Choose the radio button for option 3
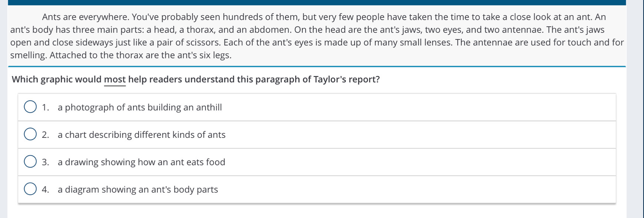 click(x=30, y=162)
